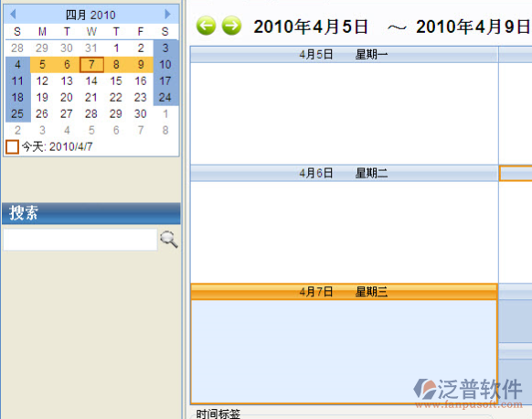Select April 30 in the mini calendar
Screen dimensions: 532x419
coord(141,113)
